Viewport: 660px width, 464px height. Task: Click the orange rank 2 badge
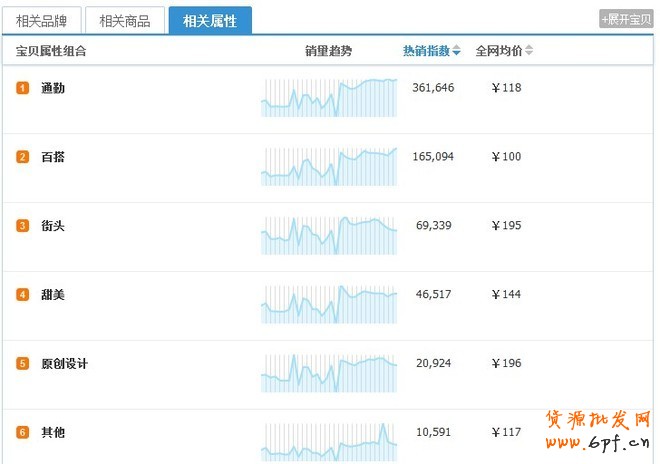click(x=23, y=157)
